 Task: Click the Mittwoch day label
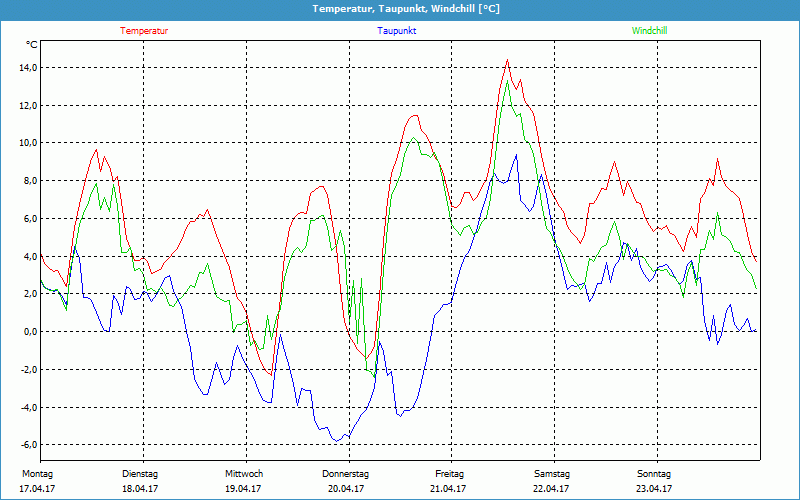244,474
